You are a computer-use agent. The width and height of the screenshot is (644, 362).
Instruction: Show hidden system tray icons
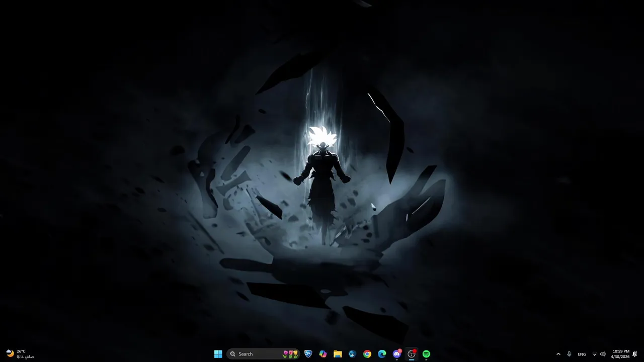pyautogui.click(x=558, y=354)
